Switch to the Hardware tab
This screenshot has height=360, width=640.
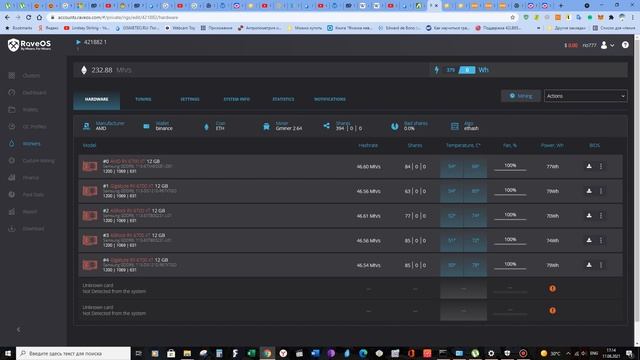(97, 99)
